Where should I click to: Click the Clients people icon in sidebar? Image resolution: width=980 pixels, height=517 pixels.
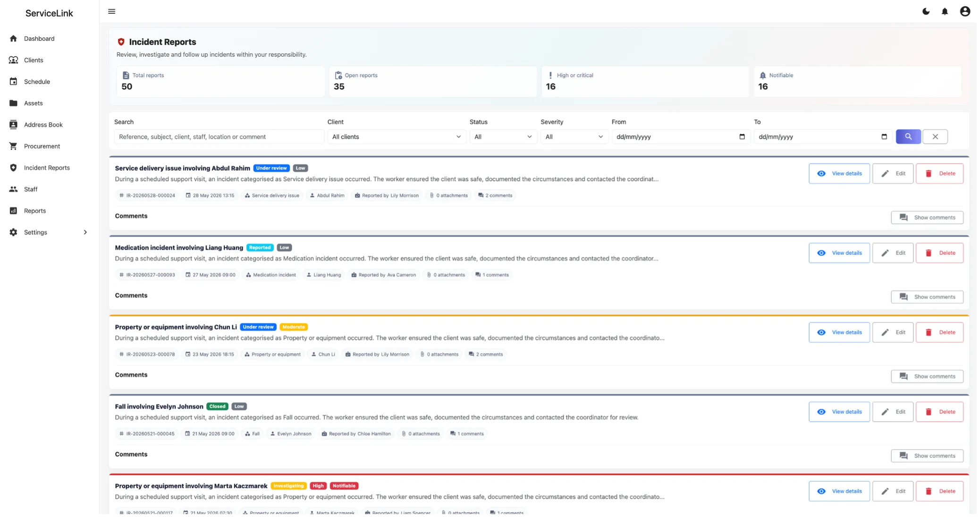13,60
